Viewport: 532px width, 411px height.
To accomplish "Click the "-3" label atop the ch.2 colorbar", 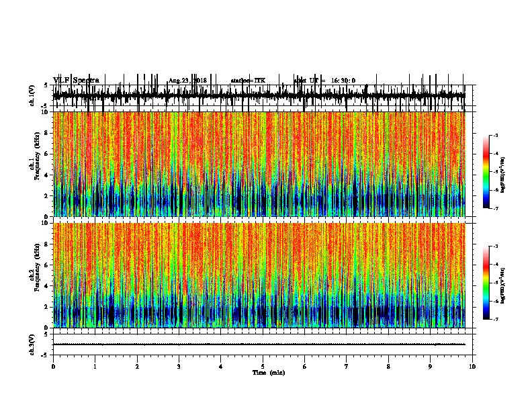I will [496, 246].
